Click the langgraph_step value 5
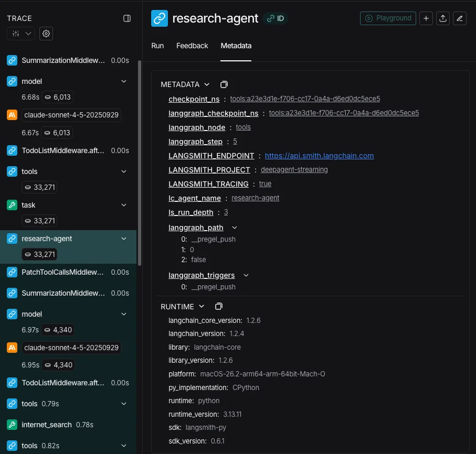Viewport: 476px width, 454px height. [235, 142]
